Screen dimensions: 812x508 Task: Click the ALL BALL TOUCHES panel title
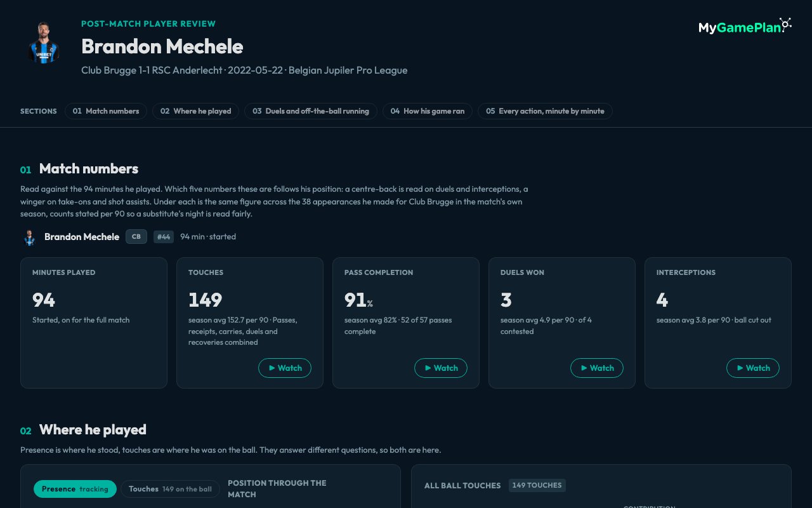pyautogui.click(x=462, y=486)
